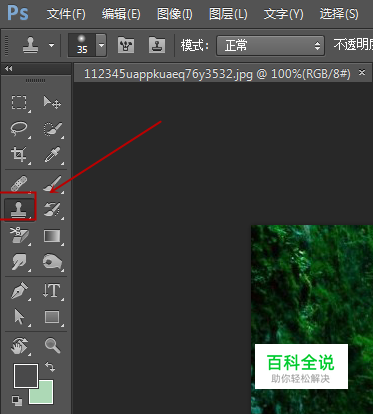
Task: Select the Path Selection tool
Action: [19, 317]
